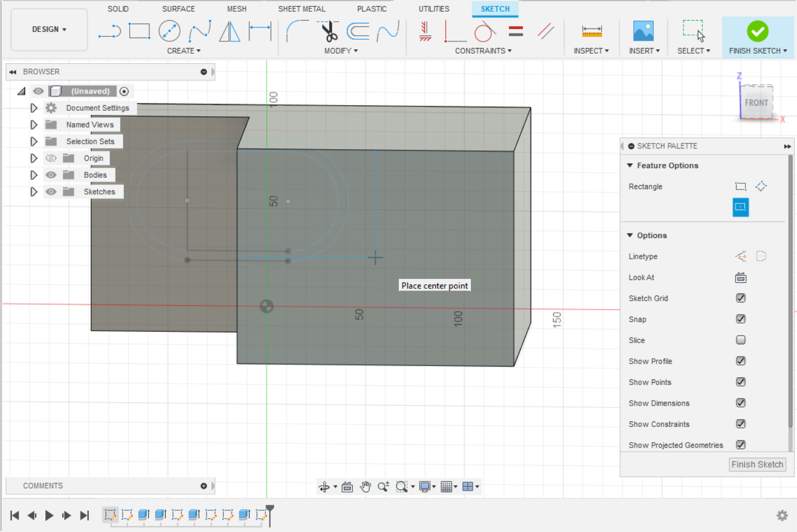Viewport: 797px width, 532px height.
Task: Apply the Tangent constraint icon
Action: tap(485, 31)
